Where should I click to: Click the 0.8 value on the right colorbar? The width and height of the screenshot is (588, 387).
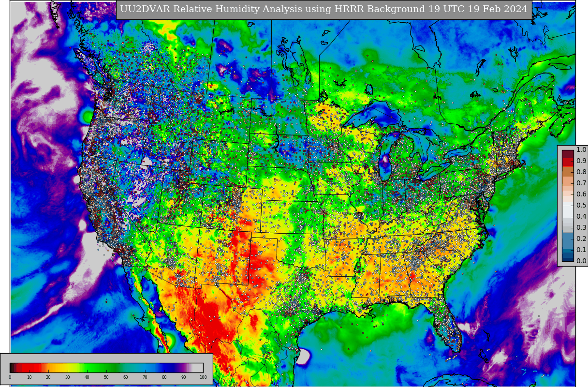pyautogui.click(x=581, y=172)
